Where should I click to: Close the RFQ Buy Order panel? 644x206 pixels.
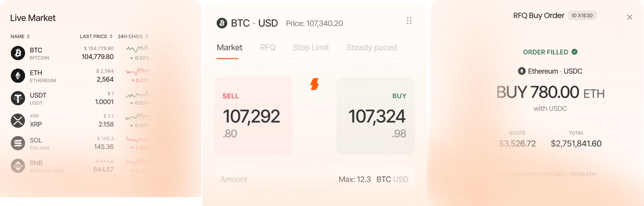point(629,17)
